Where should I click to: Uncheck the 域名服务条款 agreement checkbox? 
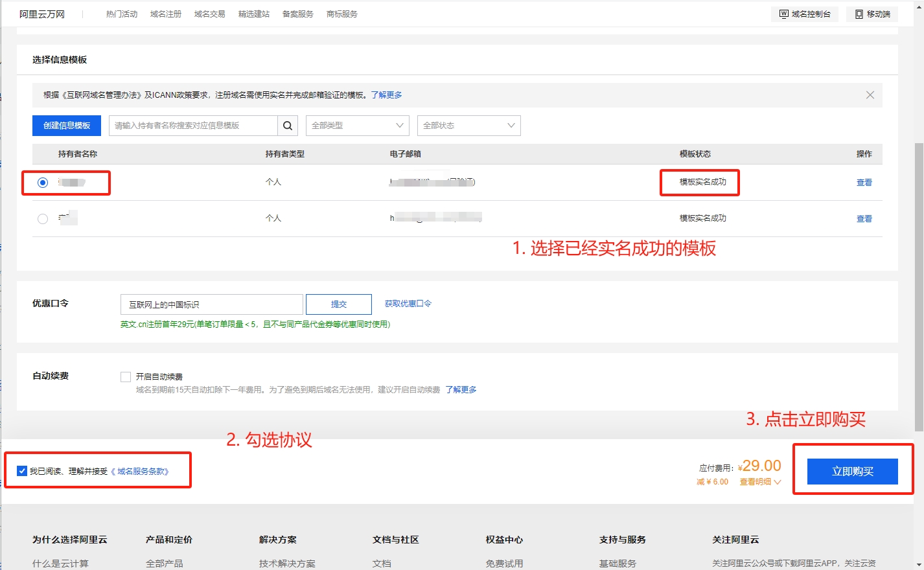pyautogui.click(x=22, y=471)
